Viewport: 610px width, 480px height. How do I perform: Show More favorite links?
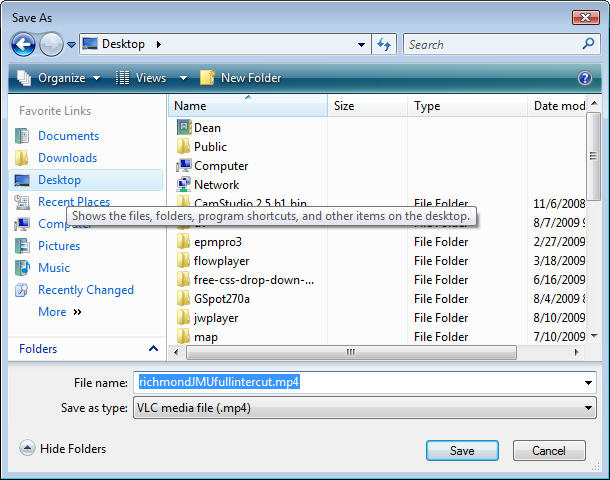59,312
